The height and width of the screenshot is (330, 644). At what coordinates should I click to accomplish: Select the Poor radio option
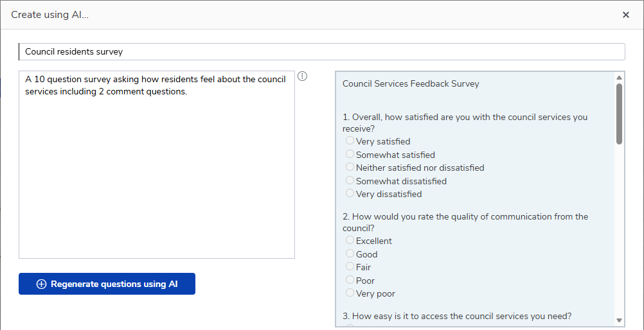350,280
